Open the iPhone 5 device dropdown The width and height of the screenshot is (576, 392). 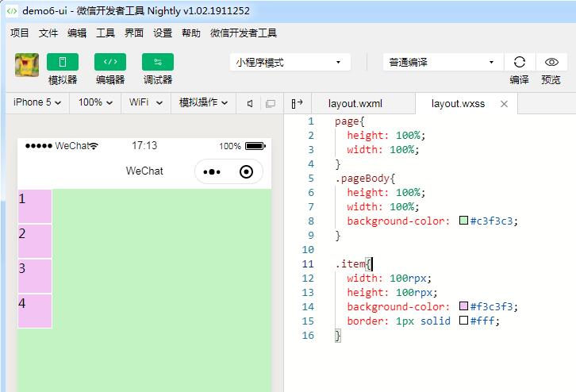click(x=37, y=102)
